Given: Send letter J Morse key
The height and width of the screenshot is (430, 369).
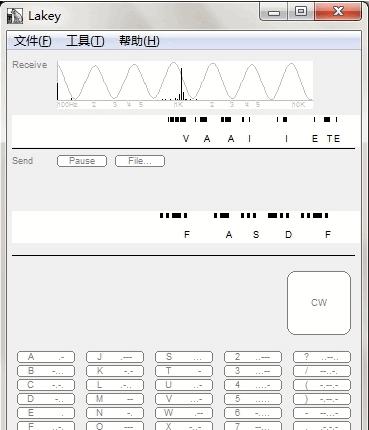Looking at the screenshot, I should (115, 357).
